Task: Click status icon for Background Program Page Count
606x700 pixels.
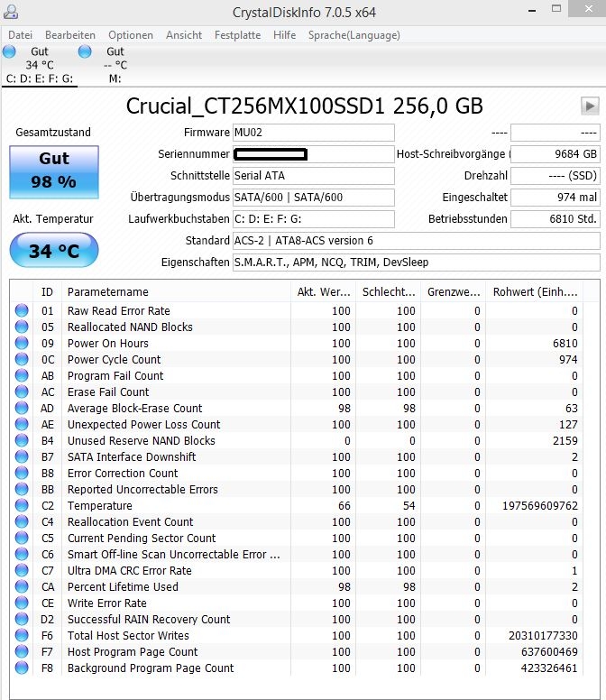Action: click(x=22, y=668)
